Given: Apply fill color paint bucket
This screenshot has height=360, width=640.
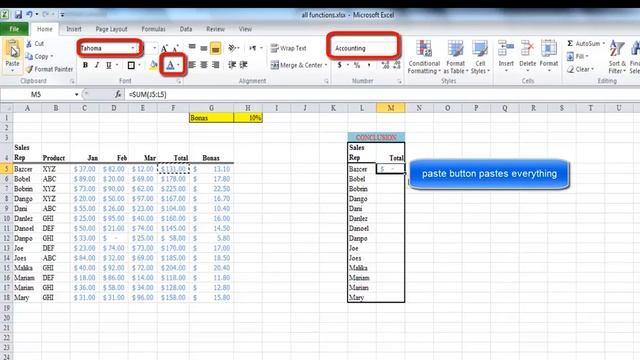Looking at the screenshot, I should (x=153, y=65).
